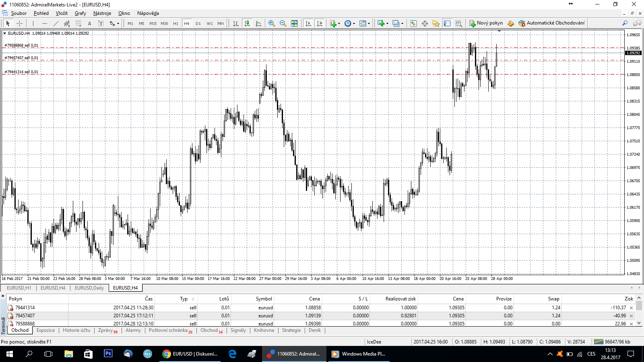Image resolution: width=644 pixels, height=362 pixels.
Task: Open the Expozice terminal tab
Action: pyautogui.click(x=45, y=330)
